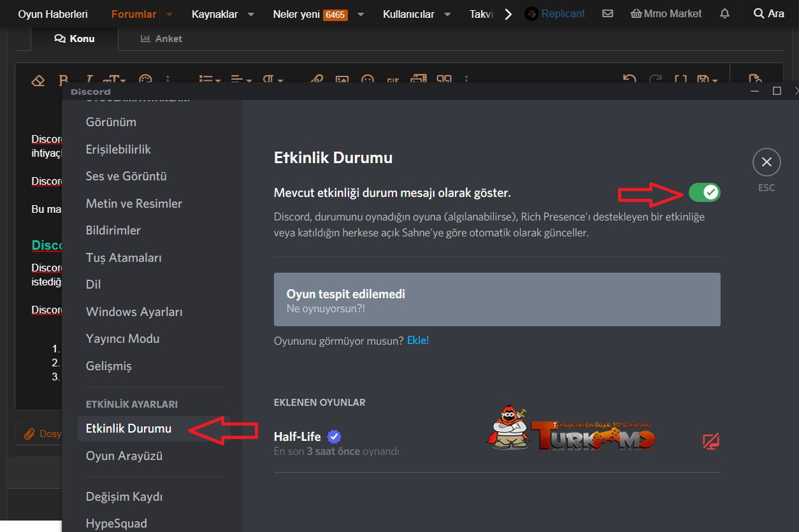Click the Replicant username link
The image size is (799, 532).
tap(563, 13)
